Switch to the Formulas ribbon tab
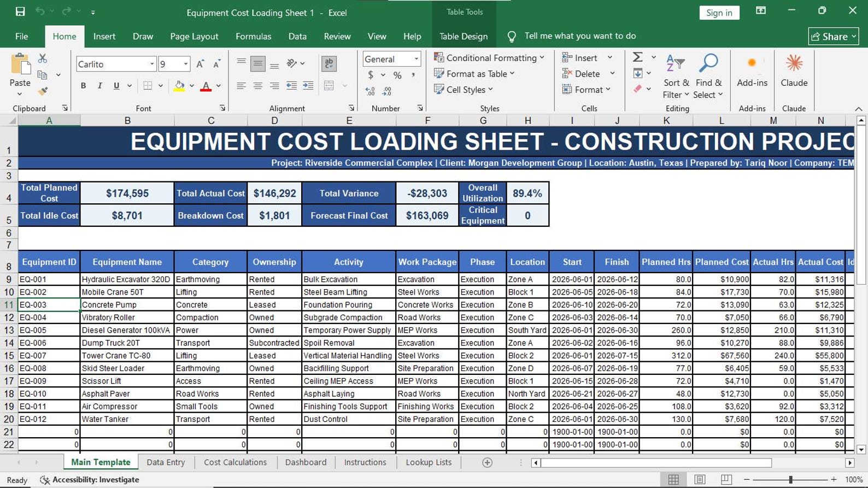The image size is (868, 488). point(253,36)
